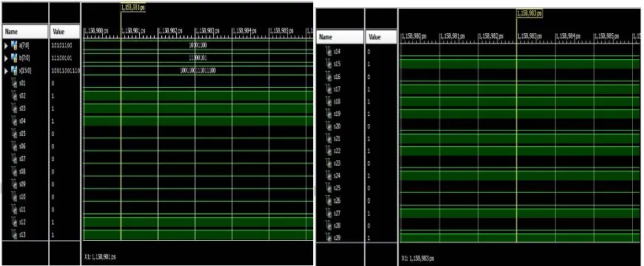Select signal name s24

point(337,176)
